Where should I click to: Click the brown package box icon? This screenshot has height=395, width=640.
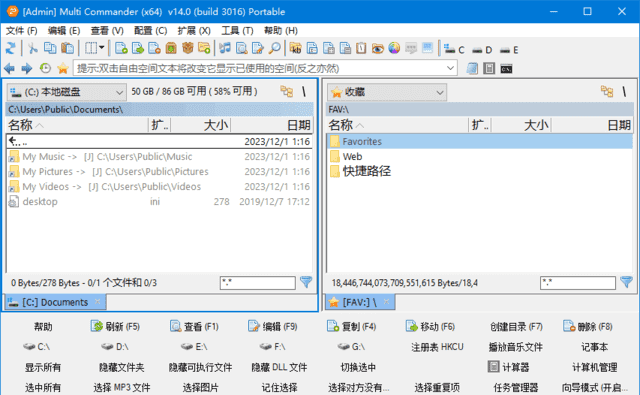click(187, 49)
